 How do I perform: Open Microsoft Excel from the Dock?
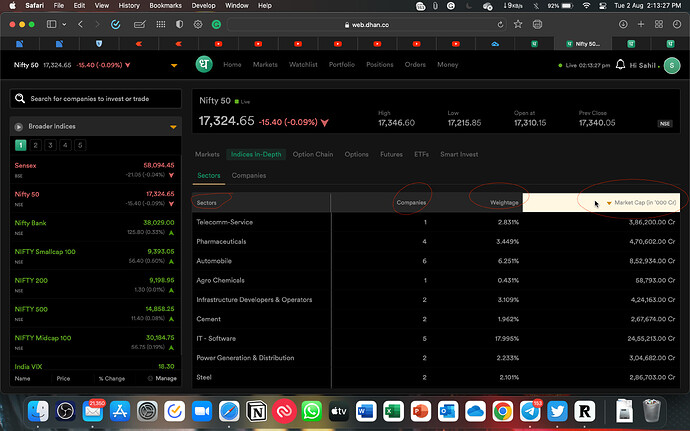[393, 412]
